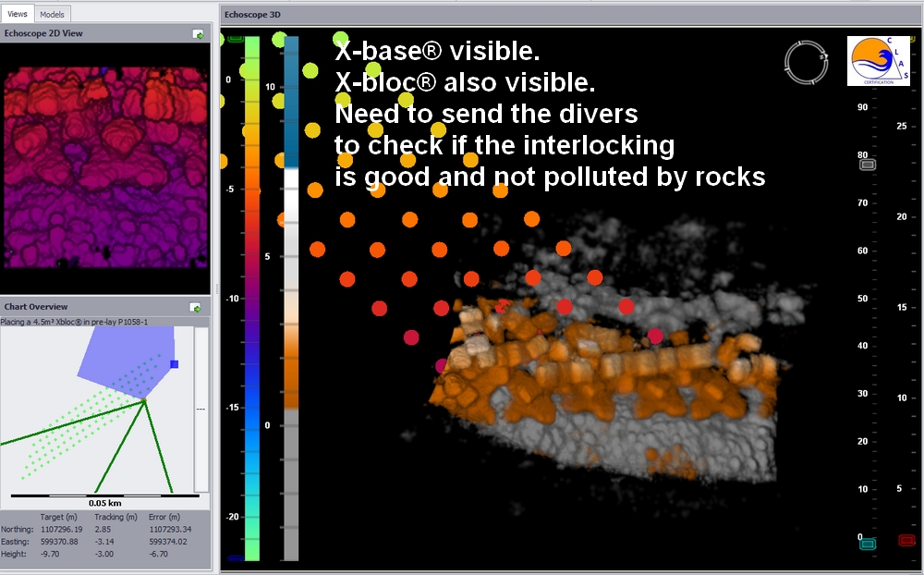Click the blue square marker in chart

[174, 364]
